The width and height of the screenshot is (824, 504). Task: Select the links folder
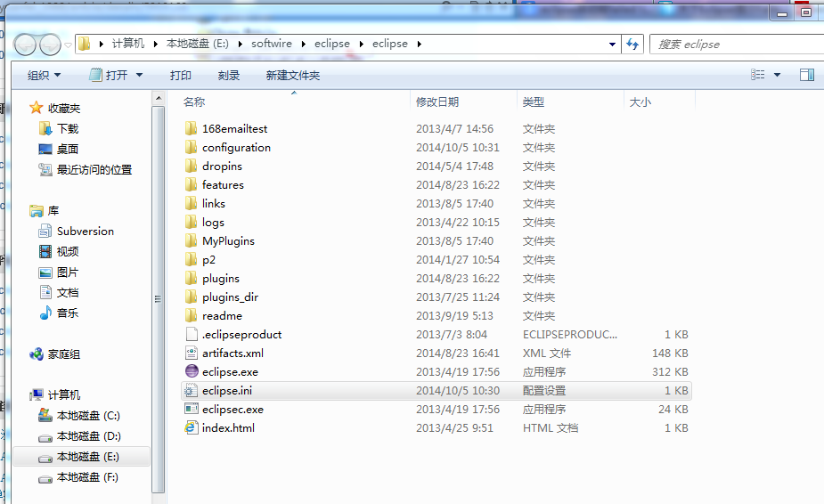coord(214,203)
